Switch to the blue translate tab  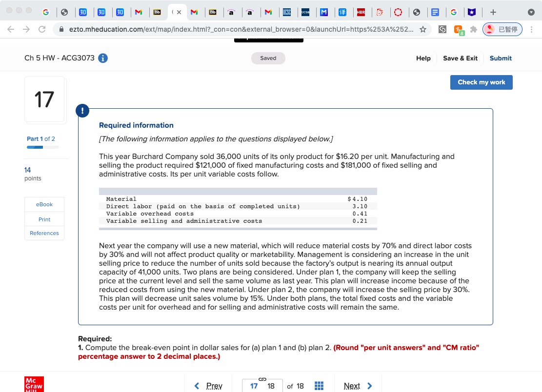(x=342, y=13)
